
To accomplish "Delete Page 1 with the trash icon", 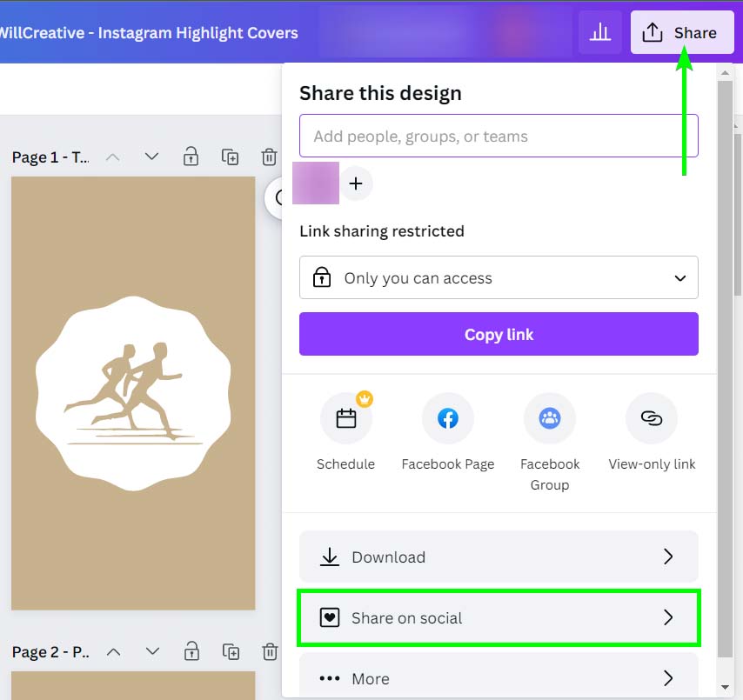I will (x=269, y=157).
